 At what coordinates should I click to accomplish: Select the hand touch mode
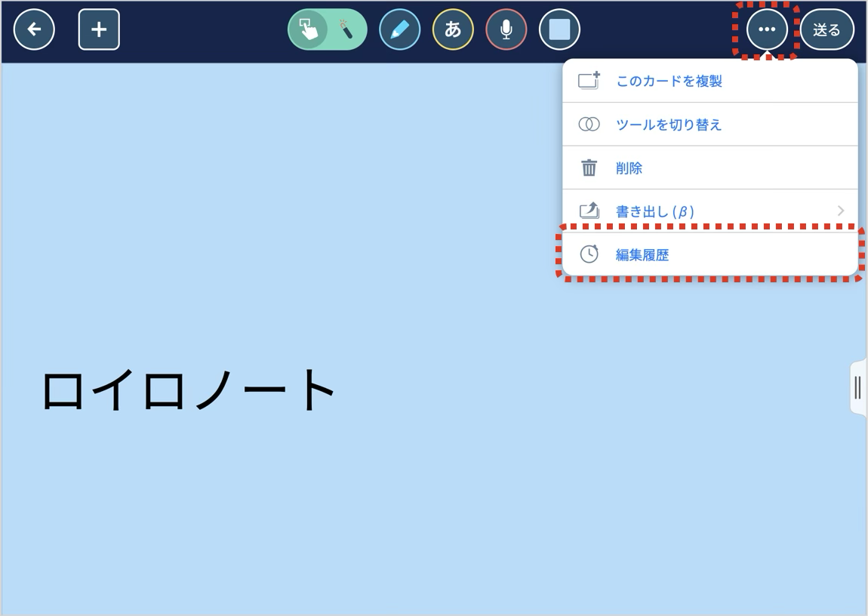pyautogui.click(x=309, y=29)
